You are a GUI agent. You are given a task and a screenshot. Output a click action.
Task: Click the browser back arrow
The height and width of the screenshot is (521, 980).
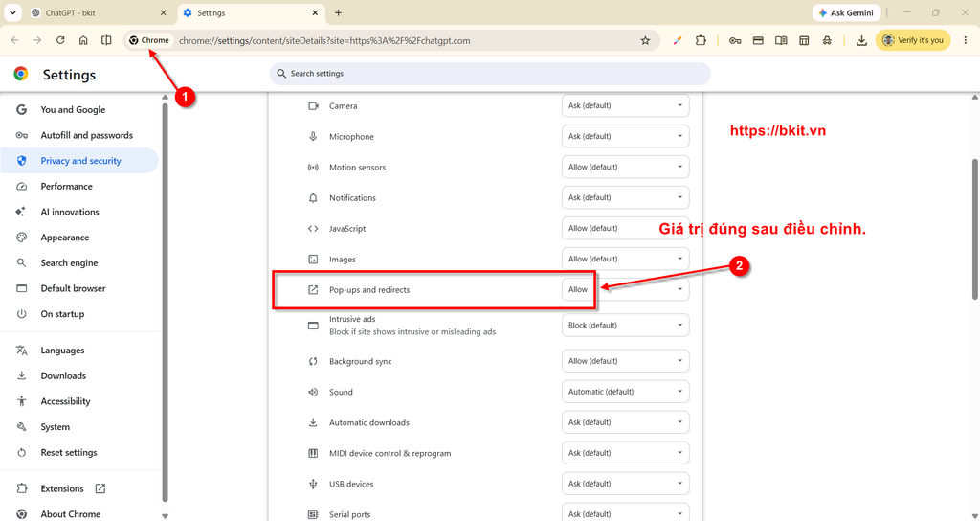(14, 40)
